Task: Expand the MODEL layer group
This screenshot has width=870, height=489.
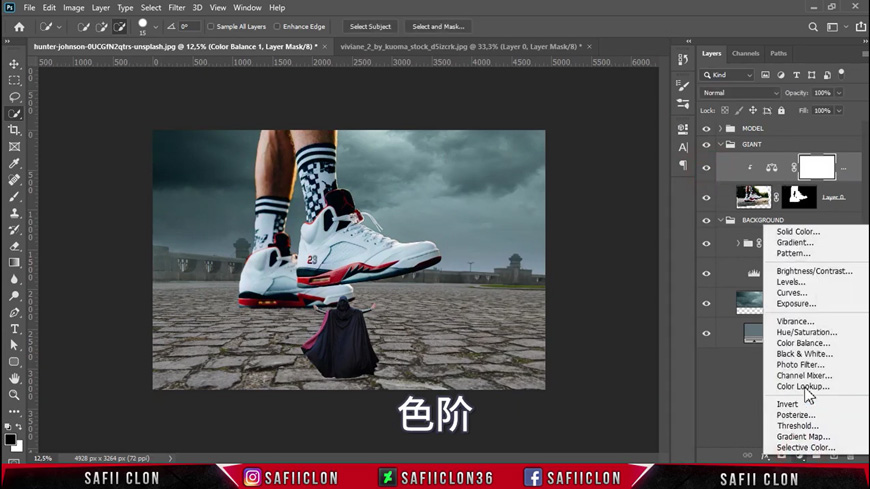Action: click(x=720, y=129)
